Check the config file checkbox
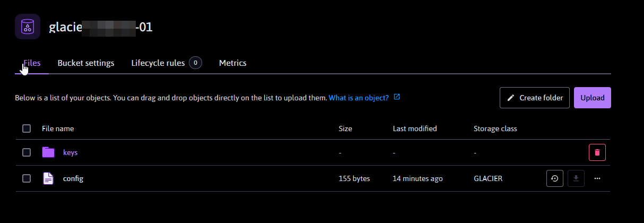 coord(27,178)
